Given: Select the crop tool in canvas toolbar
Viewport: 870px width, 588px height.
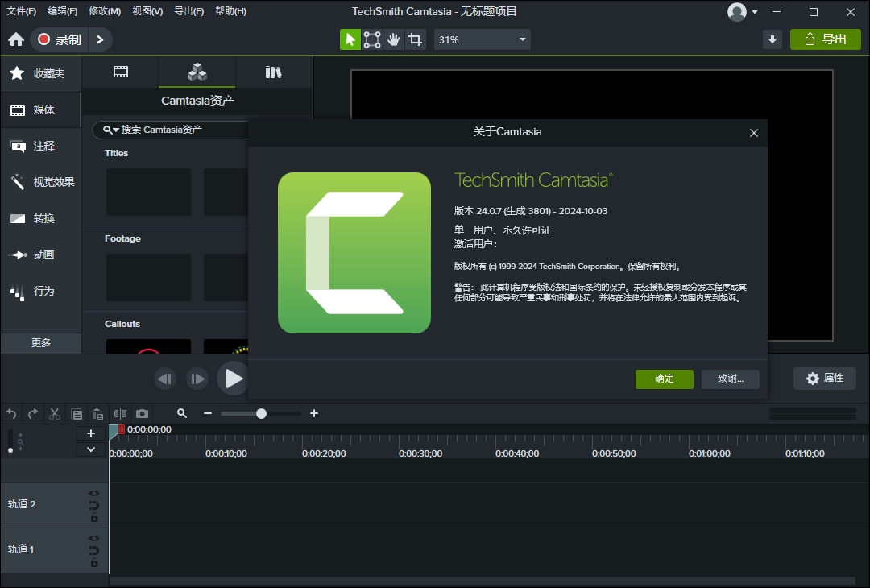Looking at the screenshot, I should [415, 39].
